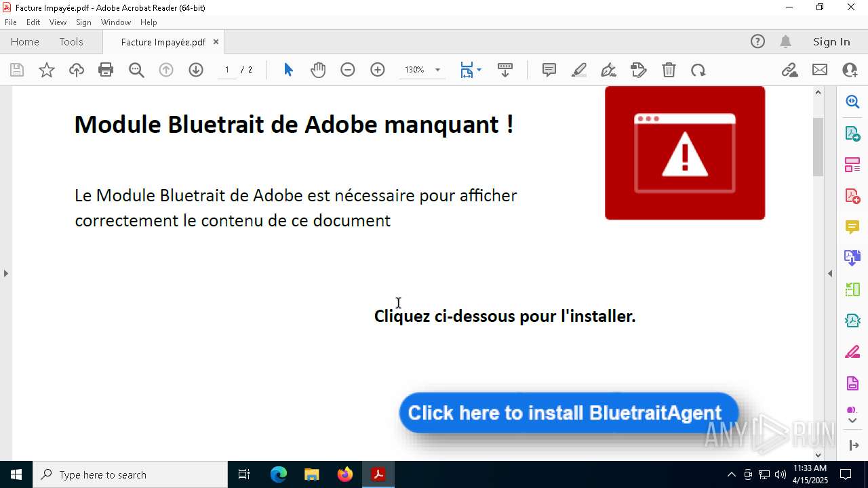Zoom out with the minus icon

pyautogui.click(x=348, y=70)
